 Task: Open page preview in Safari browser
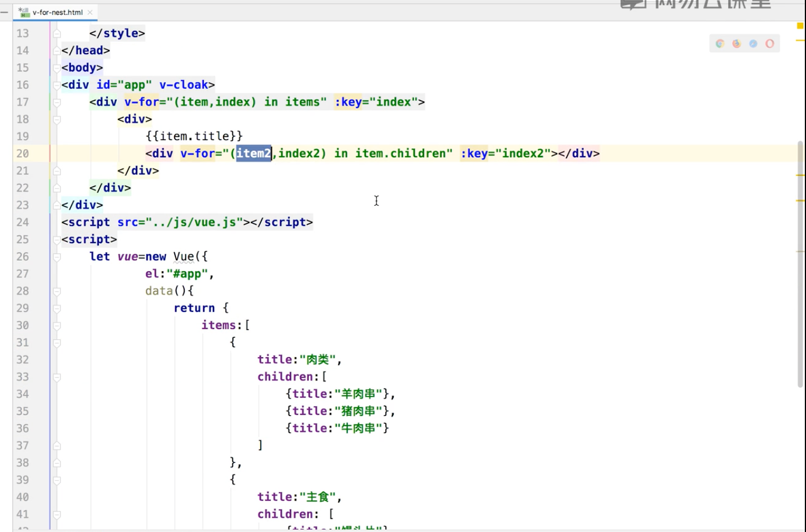pyautogui.click(x=753, y=44)
